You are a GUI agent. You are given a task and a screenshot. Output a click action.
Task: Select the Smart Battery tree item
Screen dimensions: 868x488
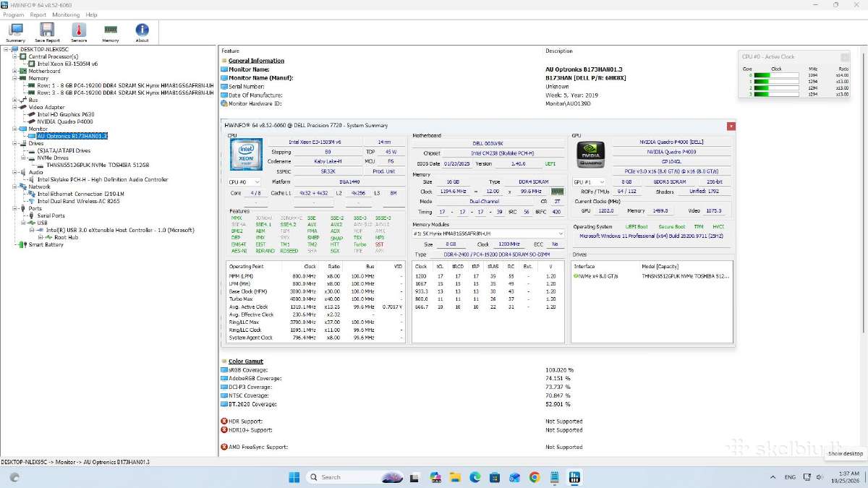[46, 244]
